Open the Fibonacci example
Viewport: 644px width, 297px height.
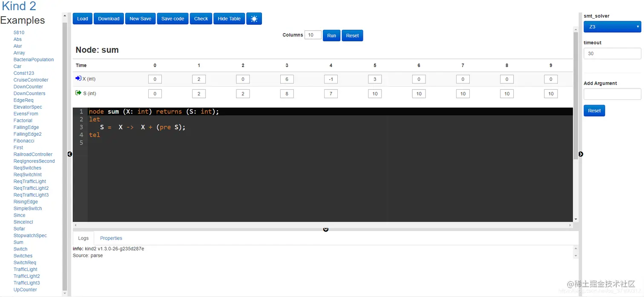coord(24,141)
